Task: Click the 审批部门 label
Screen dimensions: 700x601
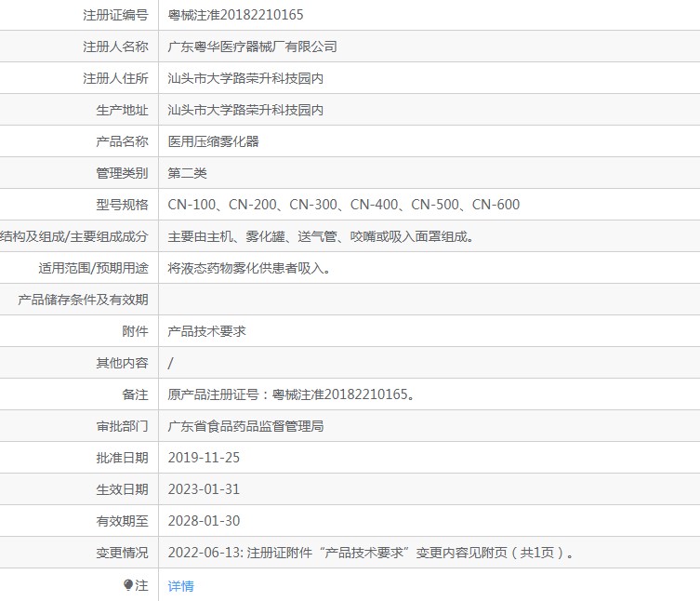Action: (x=122, y=426)
